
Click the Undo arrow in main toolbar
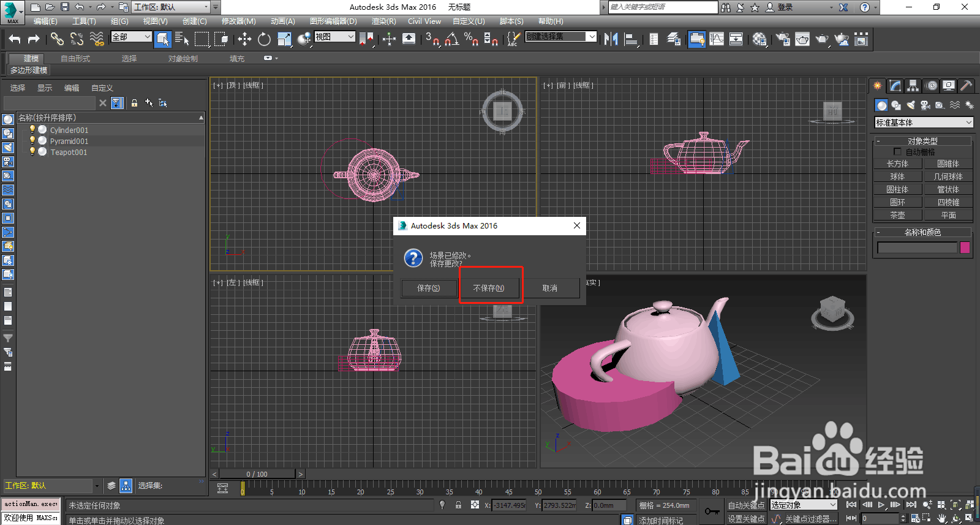point(15,39)
